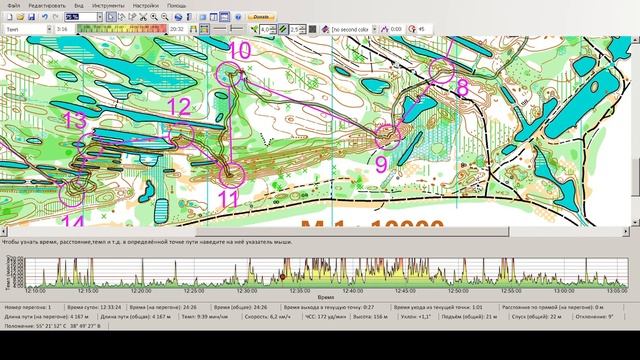
Task: Edit the 20:32 end value field
Action: [178, 29]
